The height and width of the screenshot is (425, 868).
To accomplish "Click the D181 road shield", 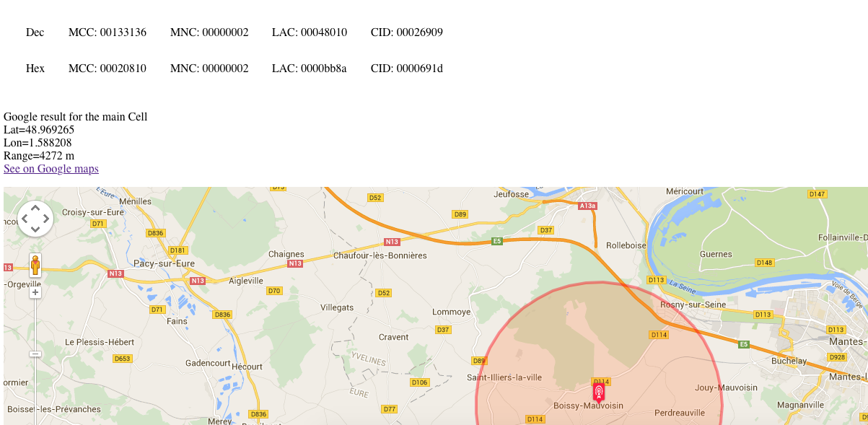I will tap(178, 250).
